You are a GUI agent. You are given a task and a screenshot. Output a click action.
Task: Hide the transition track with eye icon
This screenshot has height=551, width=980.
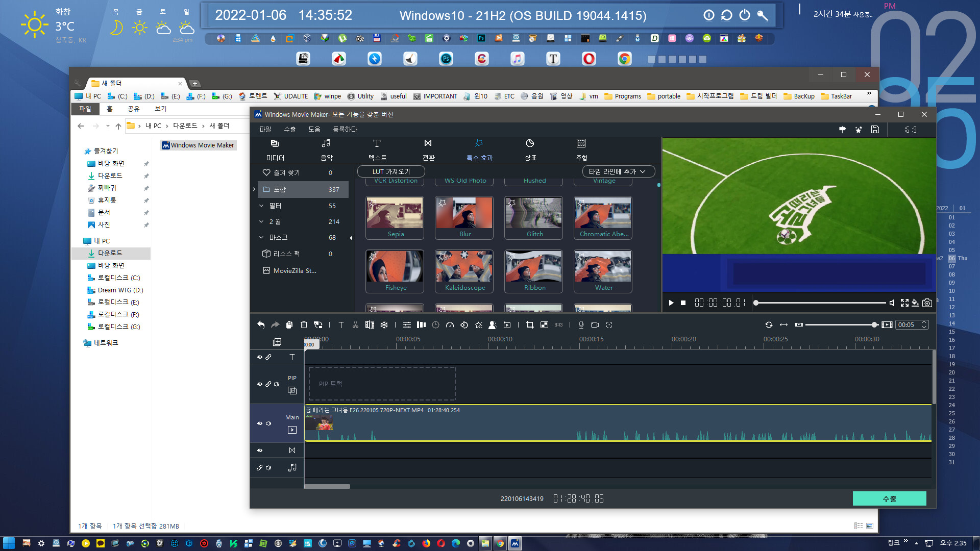point(260,450)
